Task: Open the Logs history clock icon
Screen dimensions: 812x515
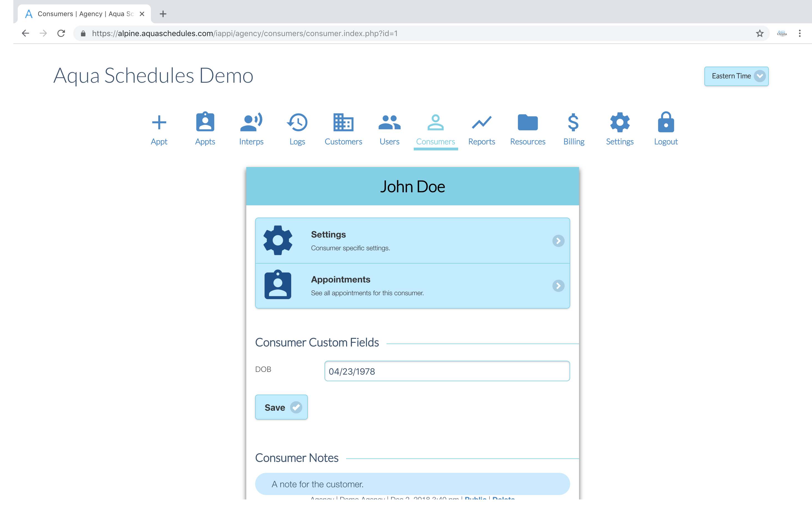Action: coord(297,122)
